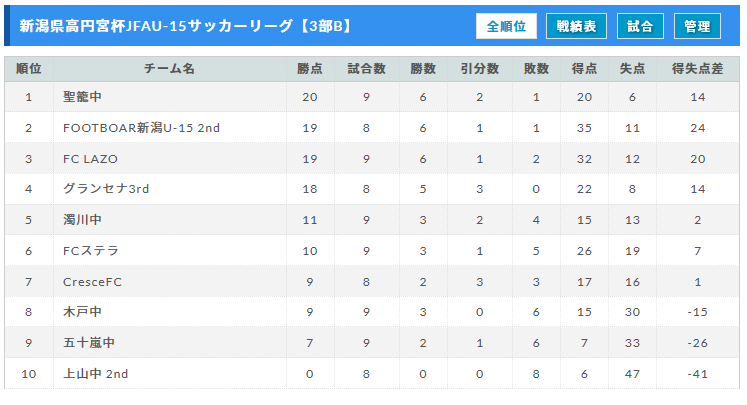This screenshot has width=747, height=405.
Task: Select team 上山中 2nd
Action: [95, 374]
